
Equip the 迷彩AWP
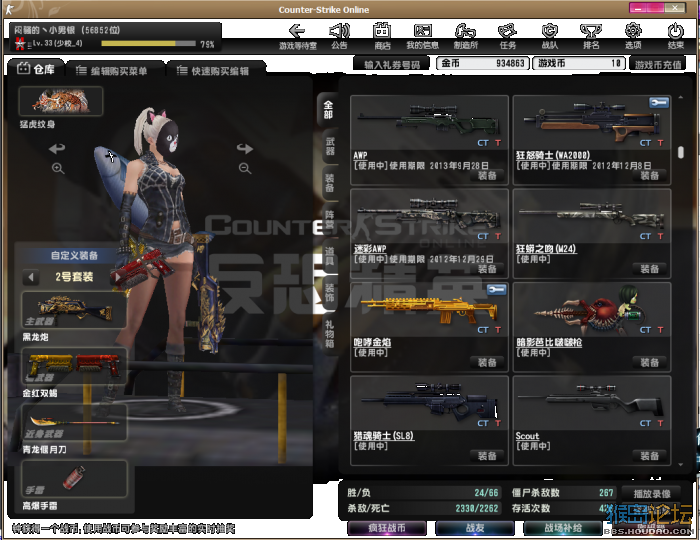click(x=487, y=269)
